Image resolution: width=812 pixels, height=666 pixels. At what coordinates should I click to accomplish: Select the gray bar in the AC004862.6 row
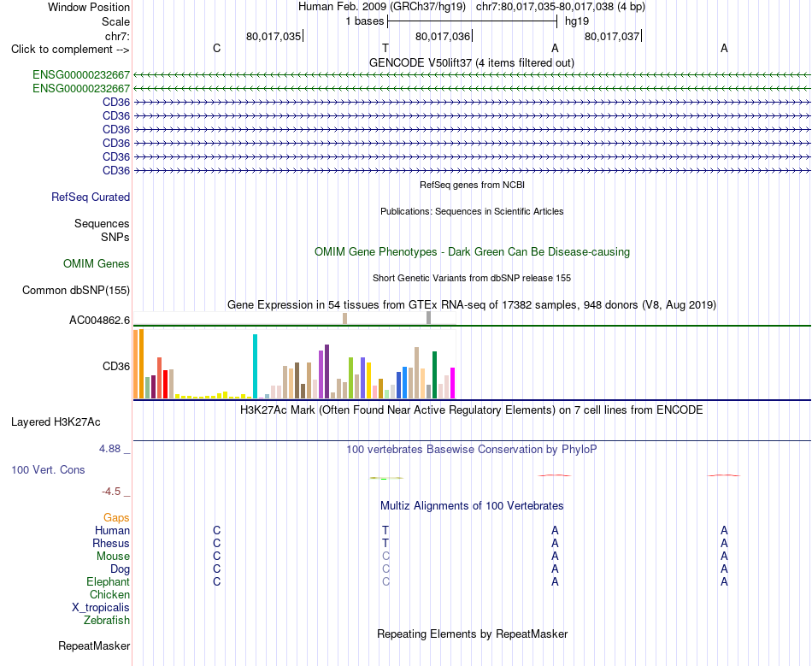click(429, 318)
